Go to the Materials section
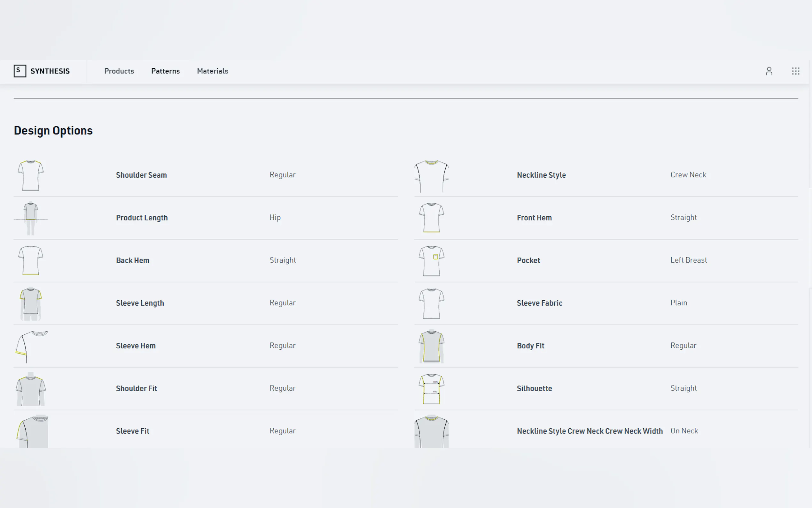Image resolution: width=812 pixels, height=508 pixels. pyautogui.click(x=212, y=71)
